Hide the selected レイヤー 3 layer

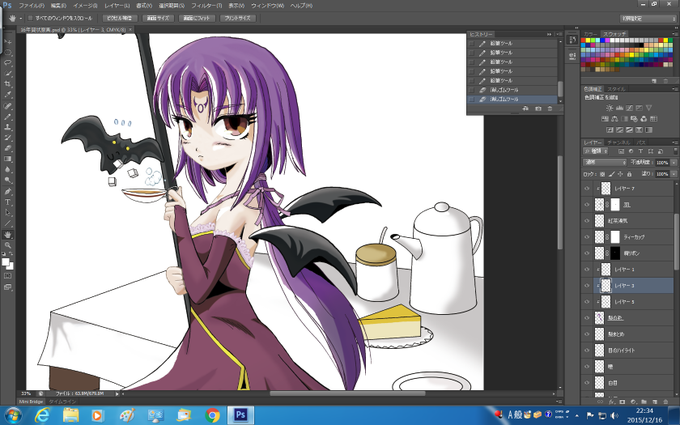pos(587,285)
